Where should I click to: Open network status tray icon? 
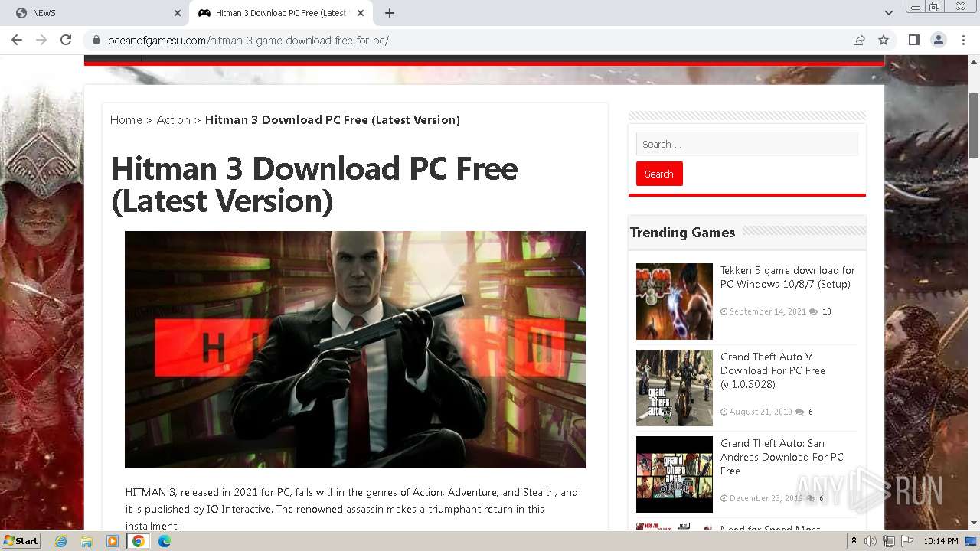click(889, 541)
